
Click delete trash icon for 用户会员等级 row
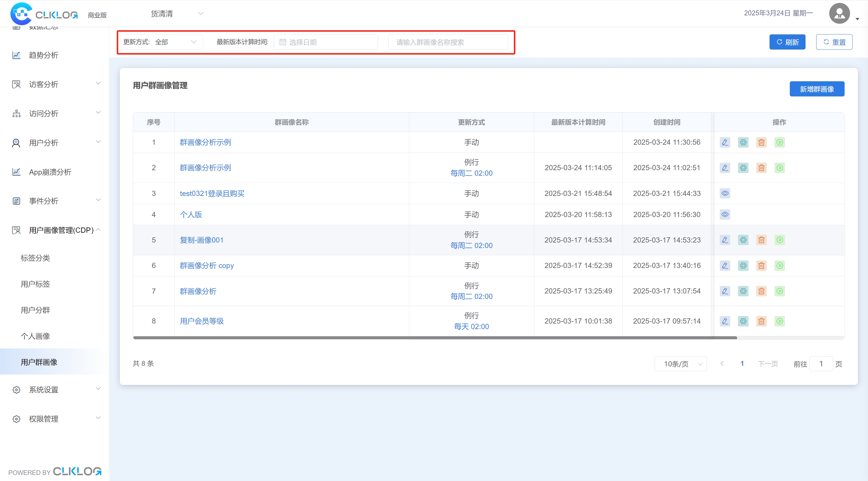(x=761, y=321)
